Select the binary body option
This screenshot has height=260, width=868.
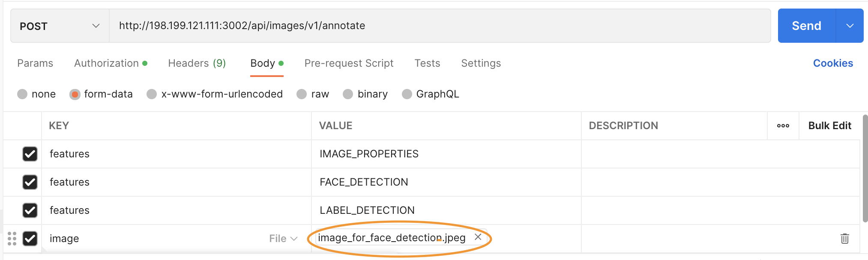click(348, 94)
